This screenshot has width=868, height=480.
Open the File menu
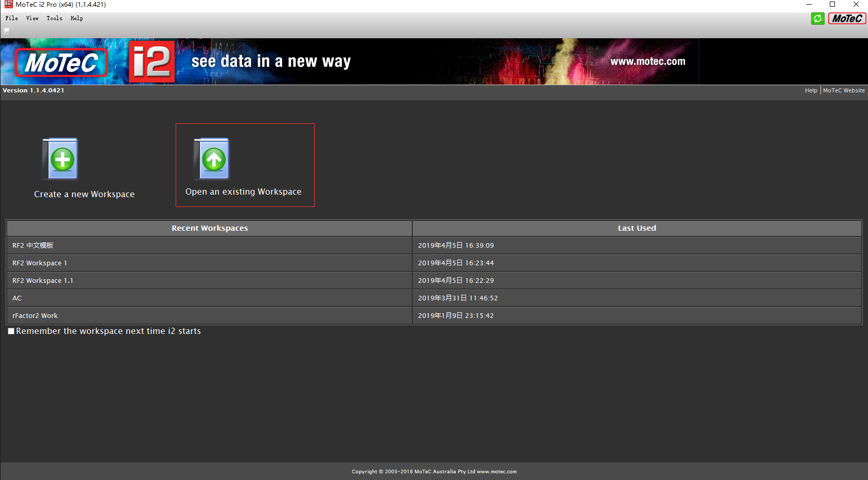coord(11,18)
